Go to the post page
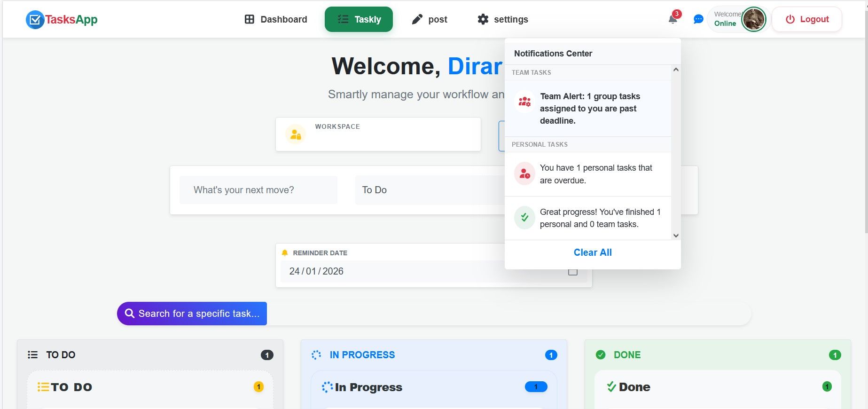Viewport: 868px width, 409px height. [430, 19]
